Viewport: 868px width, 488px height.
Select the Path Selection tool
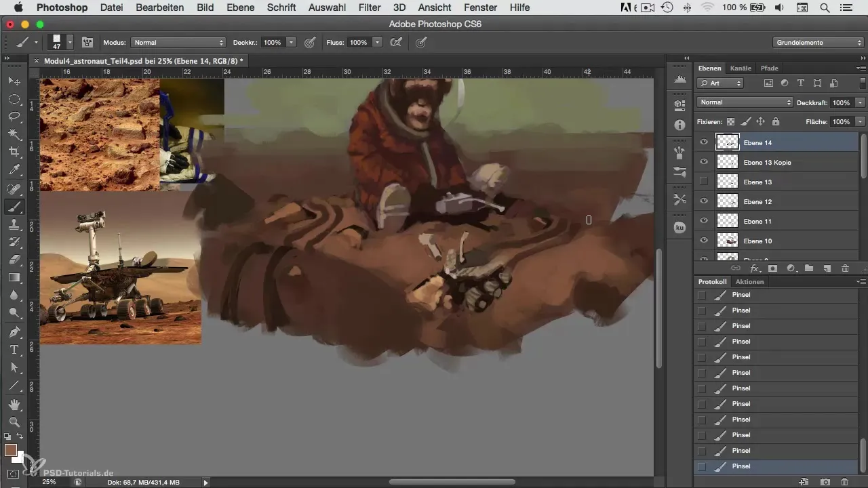(14, 367)
